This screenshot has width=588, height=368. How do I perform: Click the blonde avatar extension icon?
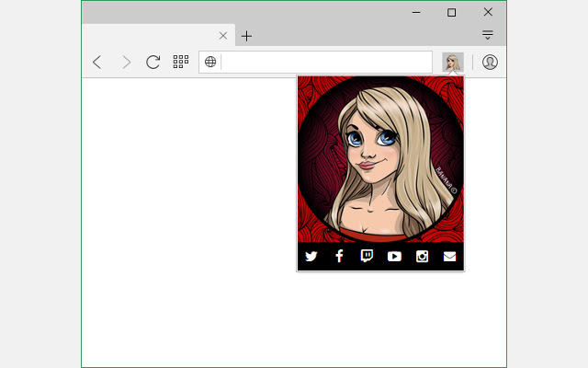point(453,62)
